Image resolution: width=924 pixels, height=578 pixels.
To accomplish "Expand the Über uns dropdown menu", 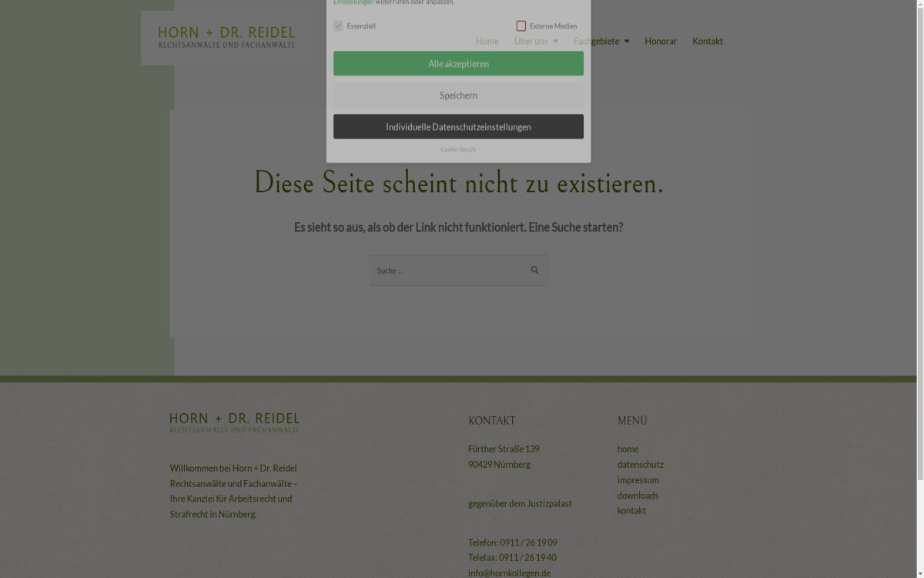I will pyautogui.click(x=534, y=41).
